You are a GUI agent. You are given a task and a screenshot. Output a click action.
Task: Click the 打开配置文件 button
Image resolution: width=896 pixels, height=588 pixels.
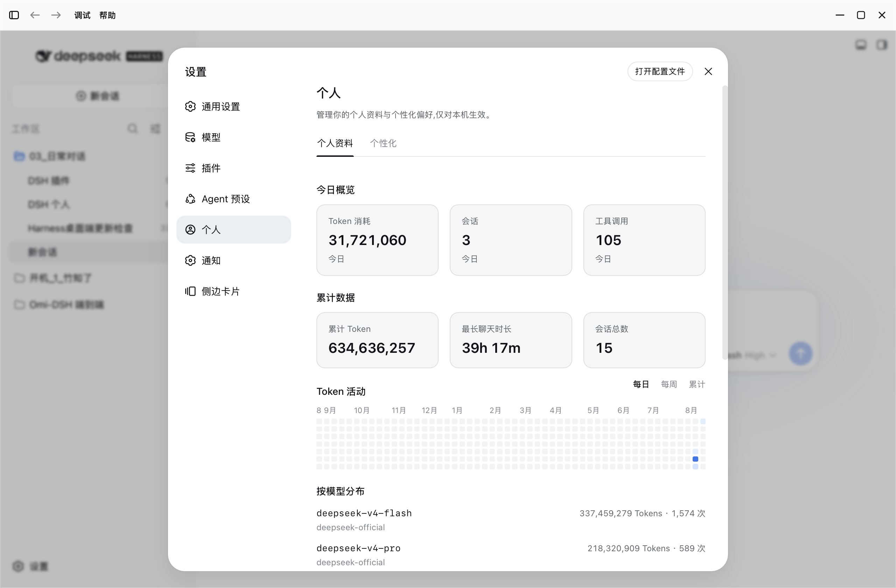(x=660, y=71)
